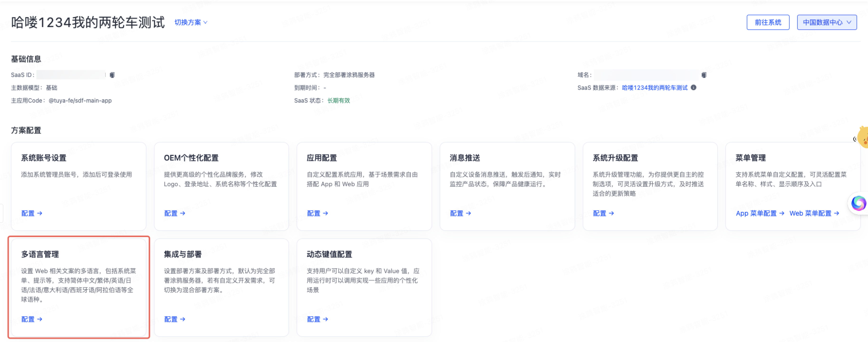
Task: Open 配置 in the 动态键值配置 card
Action: point(317,319)
